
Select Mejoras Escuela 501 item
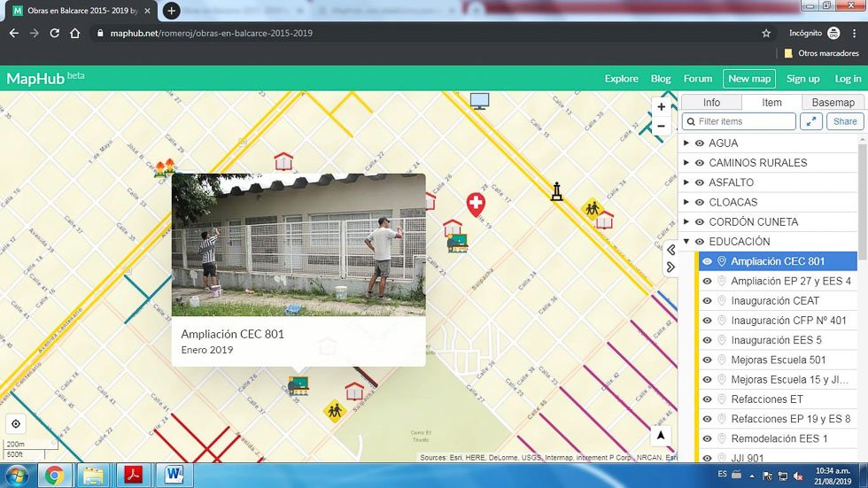click(778, 360)
